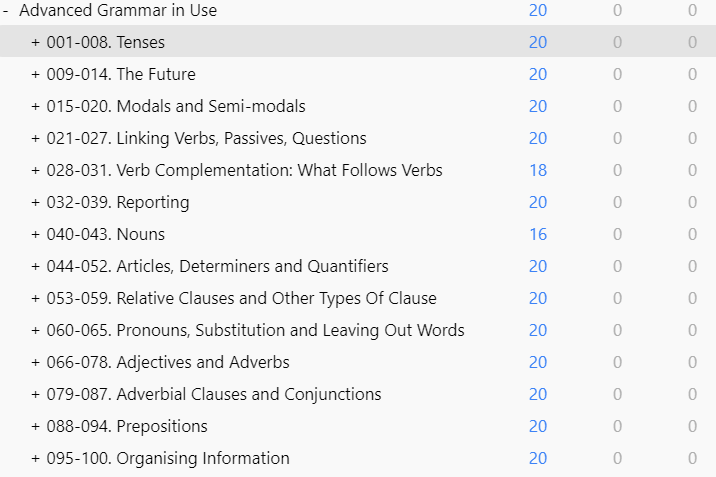The width and height of the screenshot is (716, 477).
Task: Open 066-078. Adjectives and Adverbs deck
Action: (168, 362)
